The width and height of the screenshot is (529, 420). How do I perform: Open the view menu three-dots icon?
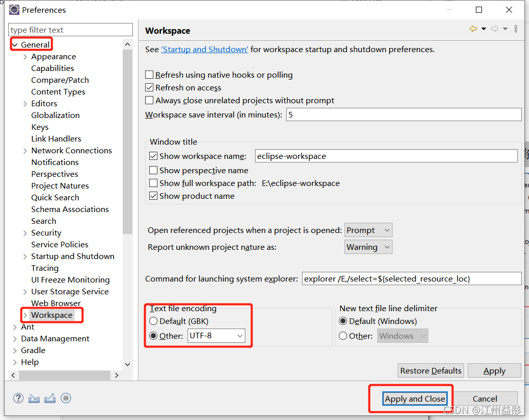point(516,29)
